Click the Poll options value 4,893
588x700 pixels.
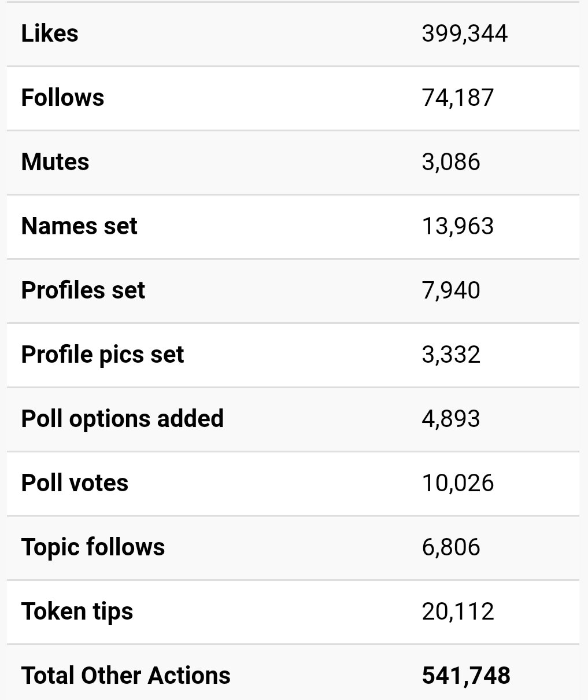[451, 419]
